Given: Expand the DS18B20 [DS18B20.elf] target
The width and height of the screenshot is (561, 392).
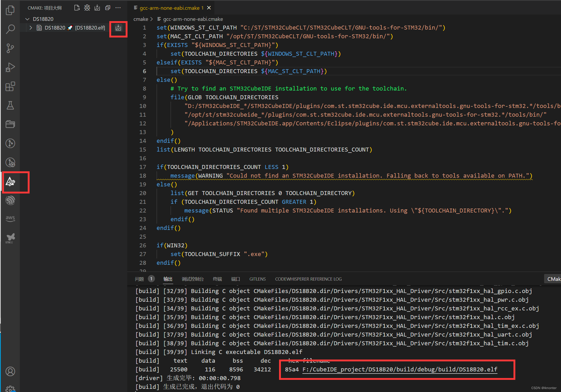Looking at the screenshot, I should pos(31,28).
